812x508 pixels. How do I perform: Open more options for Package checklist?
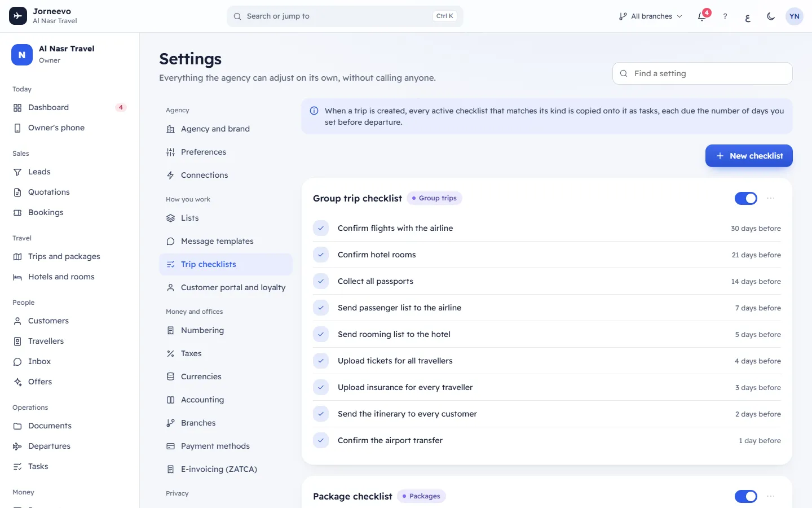[x=771, y=496]
